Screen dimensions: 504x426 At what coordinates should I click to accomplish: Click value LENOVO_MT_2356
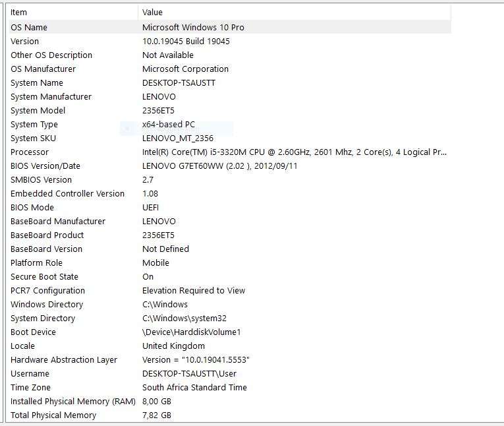coord(178,138)
